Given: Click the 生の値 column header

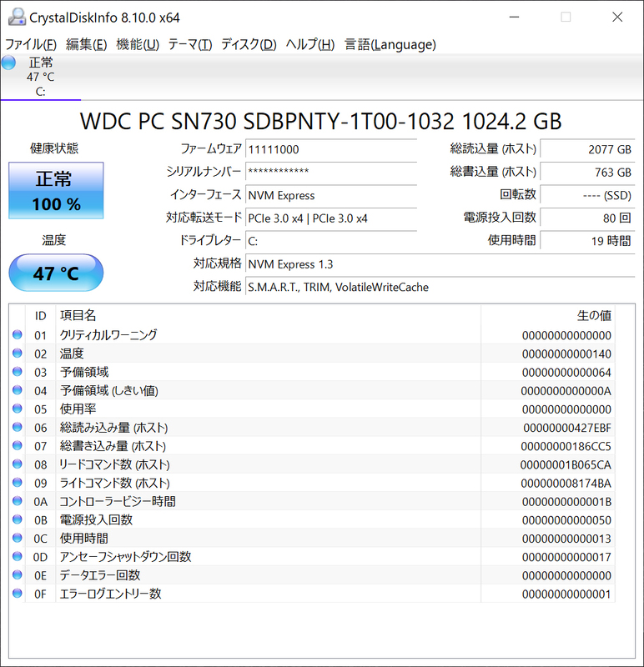Looking at the screenshot, I should [594, 315].
